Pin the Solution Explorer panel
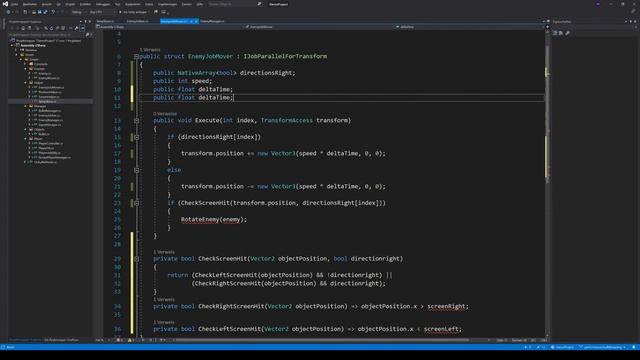Viewport: 640px width, 360px height. click(x=85, y=22)
